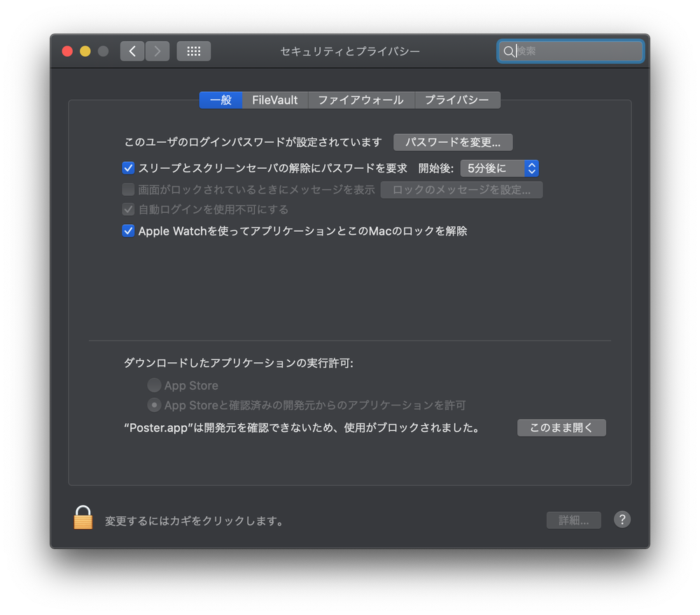
Task: Click the パスワードを変更... button
Action: click(x=453, y=142)
